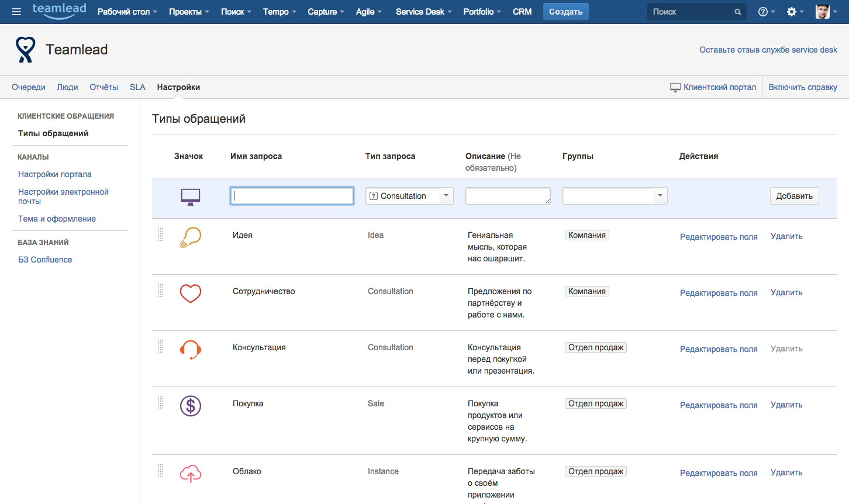Image resolution: width=849 pixels, height=504 pixels.
Task: Switch to the Отчёты tab
Action: [103, 87]
